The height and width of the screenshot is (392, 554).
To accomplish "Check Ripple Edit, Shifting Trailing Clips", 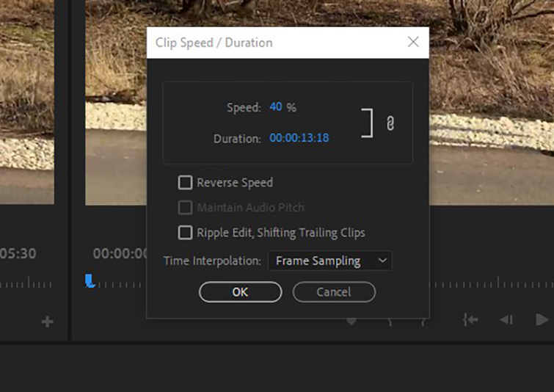I will pos(186,233).
